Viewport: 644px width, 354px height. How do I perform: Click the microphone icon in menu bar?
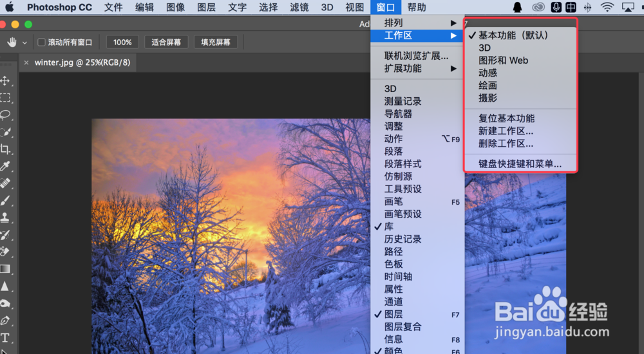click(x=556, y=7)
